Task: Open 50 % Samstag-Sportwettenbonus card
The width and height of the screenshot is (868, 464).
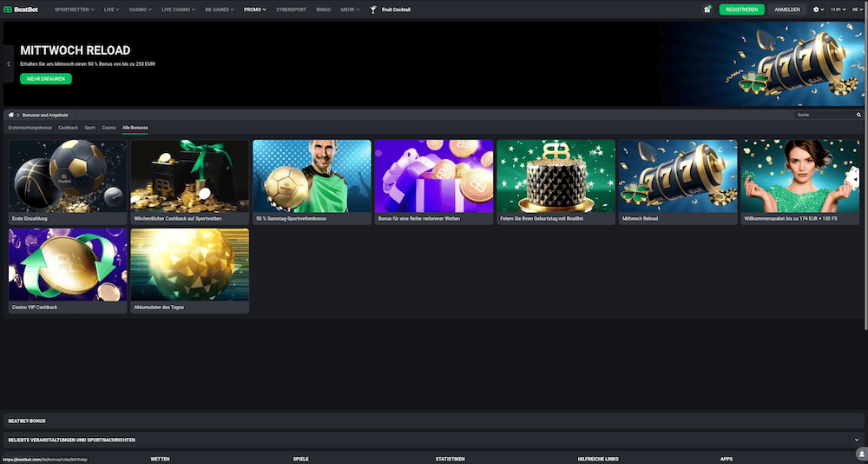Action: [x=312, y=182]
